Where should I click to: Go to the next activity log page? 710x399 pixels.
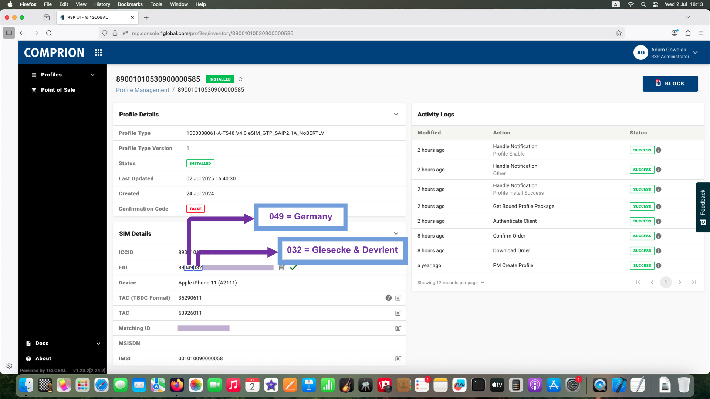[680, 282]
